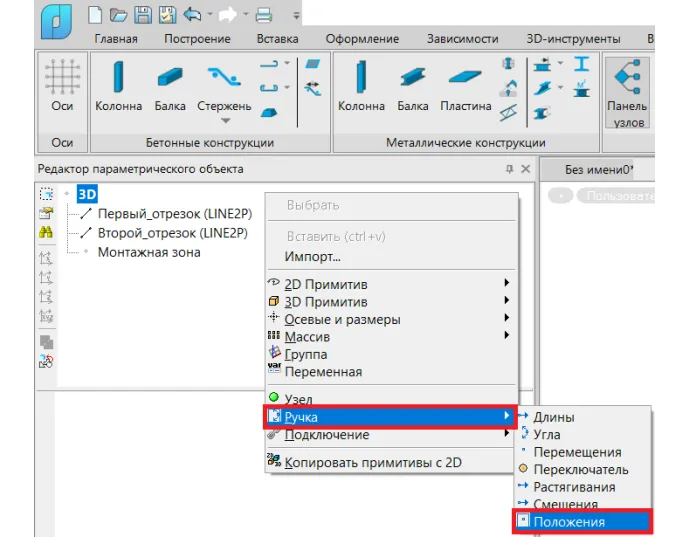Select the concrete Колонна tool
The width and height of the screenshot is (688, 537).
tap(118, 86)
